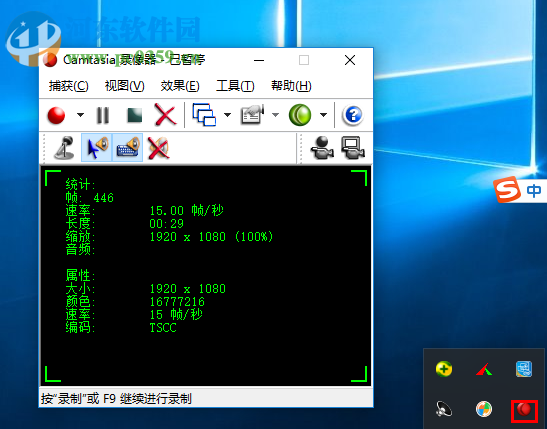Toggle the mouse click sounds icon
547x429 pixels.
pos(97,148)
